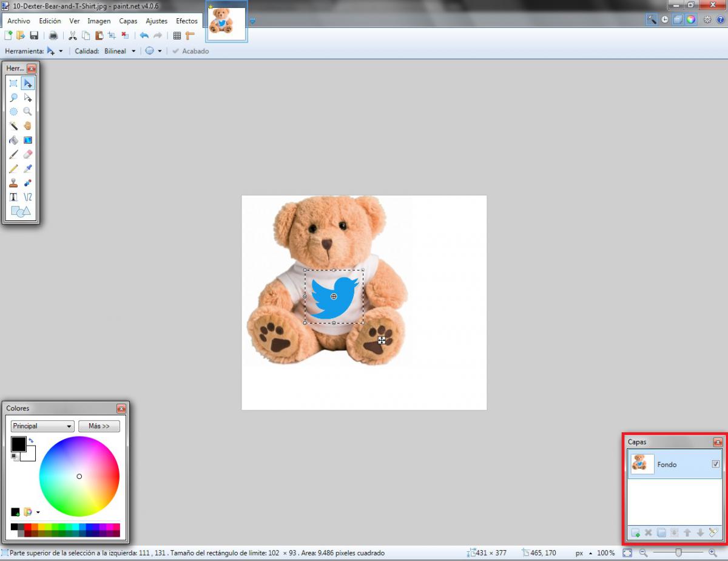Open the Ajustes menu

point(157,21)
